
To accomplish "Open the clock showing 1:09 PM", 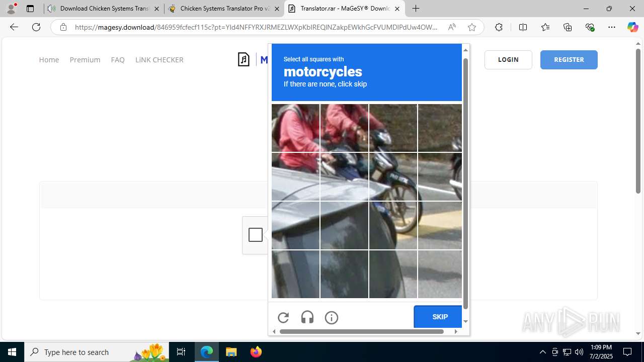I will pos(601,352).
